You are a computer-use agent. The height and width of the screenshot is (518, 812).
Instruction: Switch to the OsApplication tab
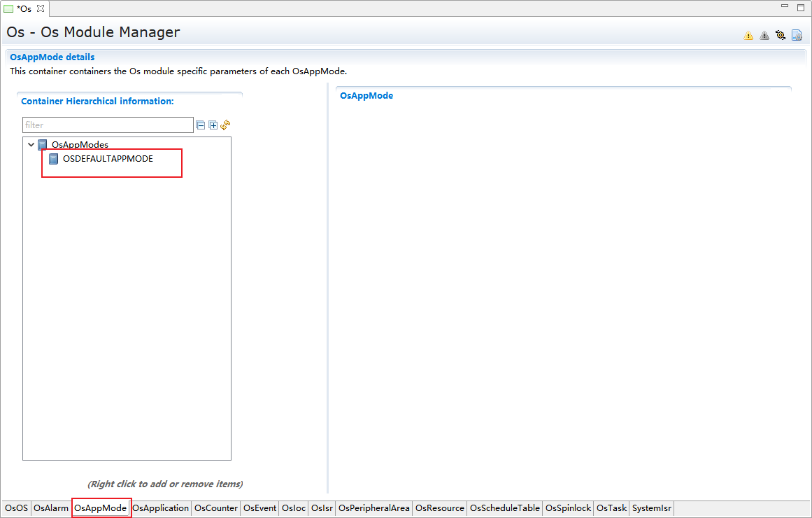(161, 508)
